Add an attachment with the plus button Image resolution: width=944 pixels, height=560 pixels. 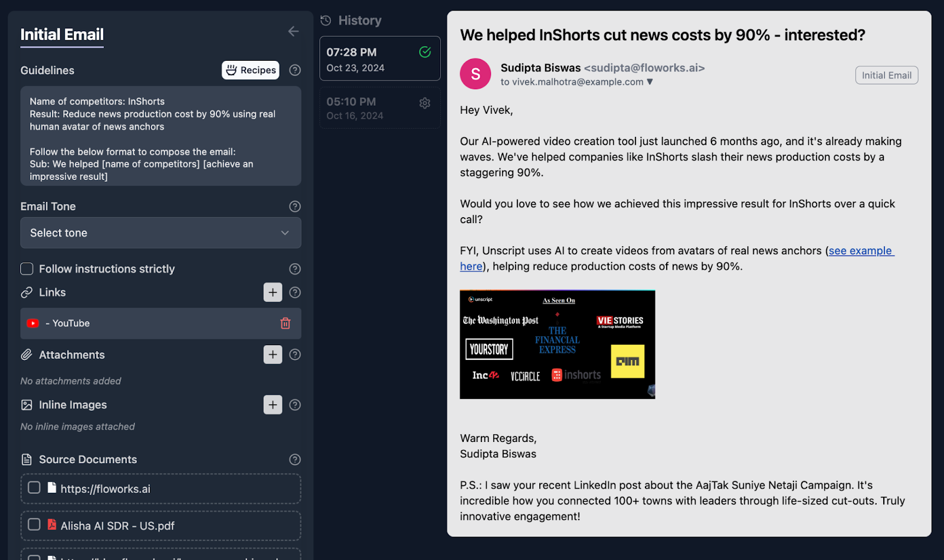(x=273, y=355)
